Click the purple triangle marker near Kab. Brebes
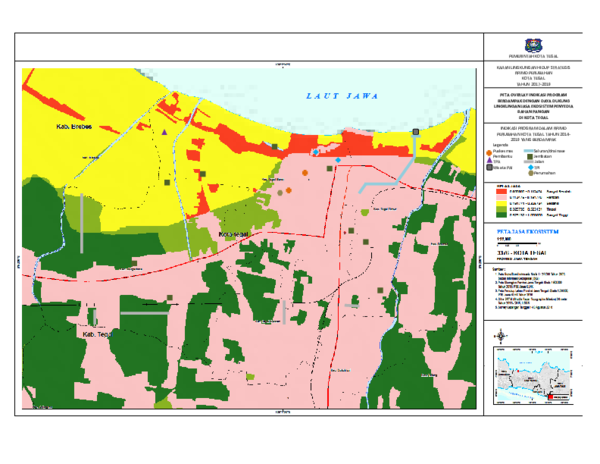This screenshot has height=464, width=600. (164, 131)
